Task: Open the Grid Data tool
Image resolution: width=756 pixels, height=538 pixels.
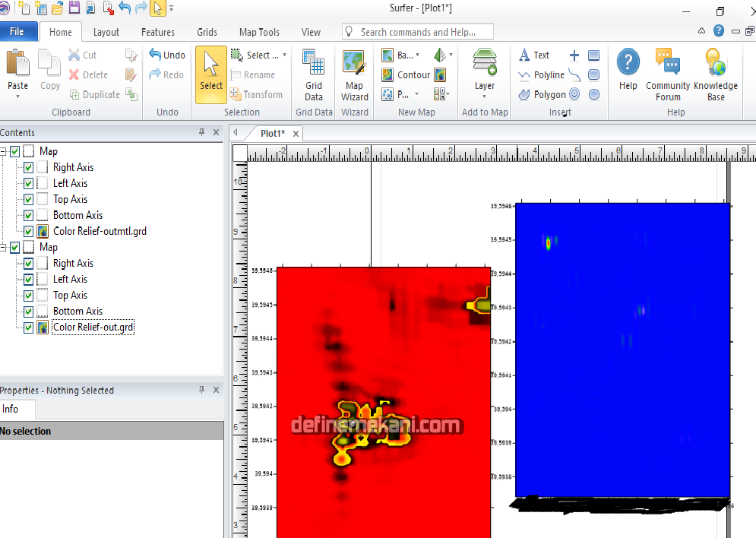Action: (x=314, y=75)
